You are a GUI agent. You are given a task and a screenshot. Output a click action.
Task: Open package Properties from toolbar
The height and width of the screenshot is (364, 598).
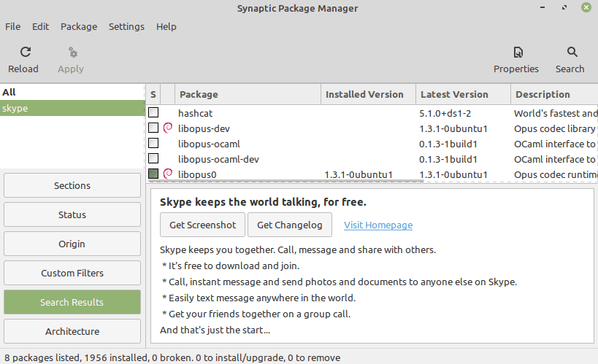tap(515, 53)
